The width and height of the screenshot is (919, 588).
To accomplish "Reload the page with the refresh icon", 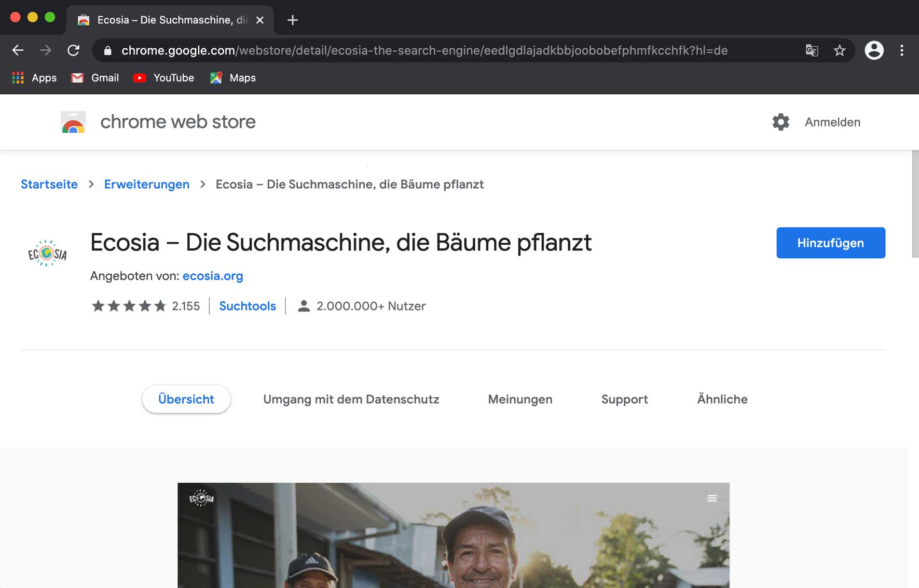I will (x=73, y=50).
